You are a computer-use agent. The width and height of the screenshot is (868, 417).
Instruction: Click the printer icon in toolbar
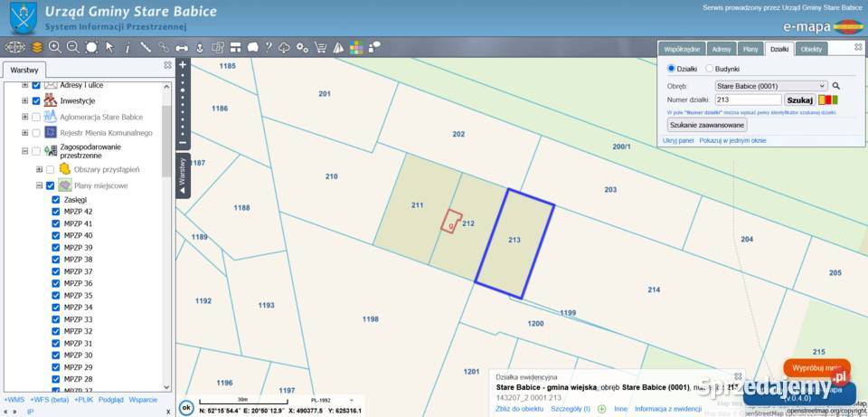point(182,48)
